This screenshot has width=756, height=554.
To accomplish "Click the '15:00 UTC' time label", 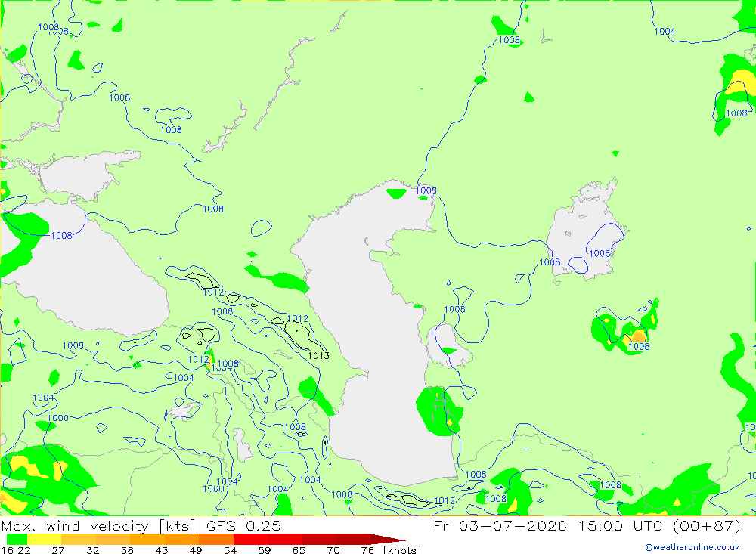I will 621,525.
